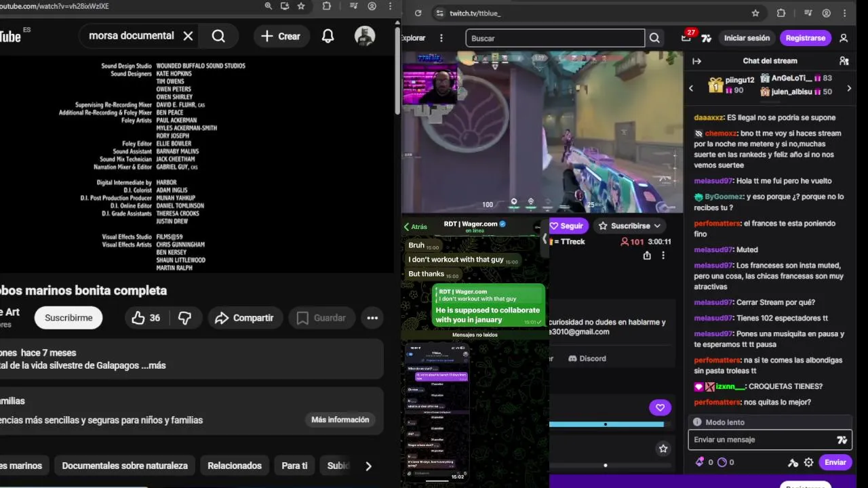This screenshot has width=868, height=488.
Task: Open YouTube notifications bell
Action: point(328,37)
